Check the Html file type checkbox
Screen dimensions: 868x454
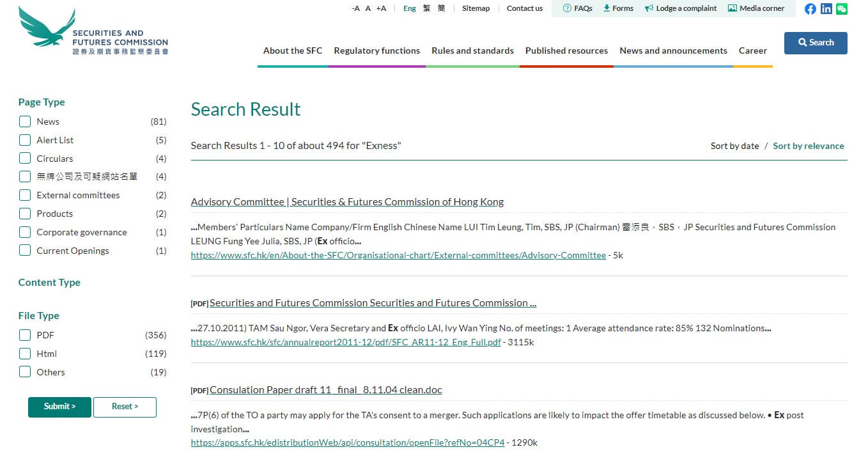click(x=25, y=354)
